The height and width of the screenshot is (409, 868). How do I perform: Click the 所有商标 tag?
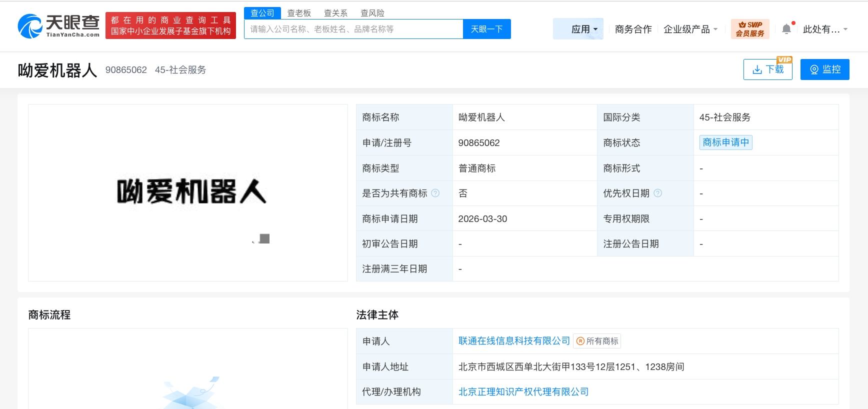tap(597, 341)
